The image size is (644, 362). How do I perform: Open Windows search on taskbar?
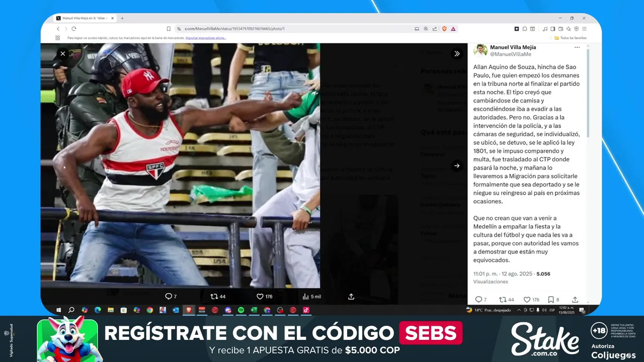(71, 310)
